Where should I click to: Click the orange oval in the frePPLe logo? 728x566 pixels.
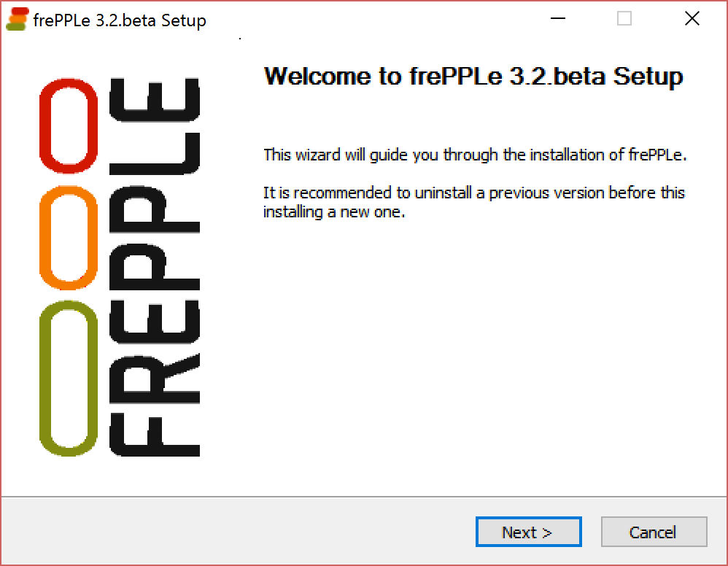pos(68,237)
